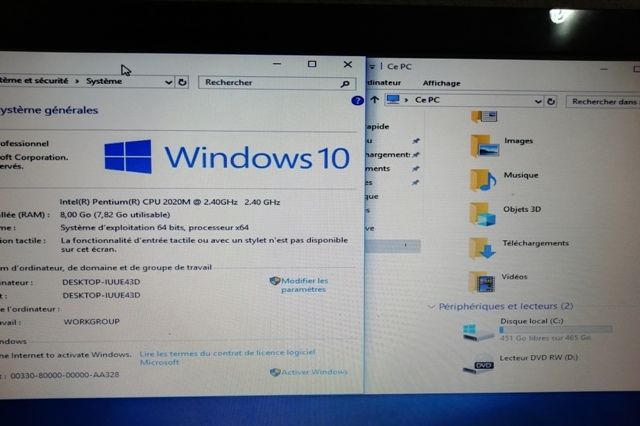Open the Musique folder icon
The width and height of the screenshot is (640, 426).
point(483,180)
